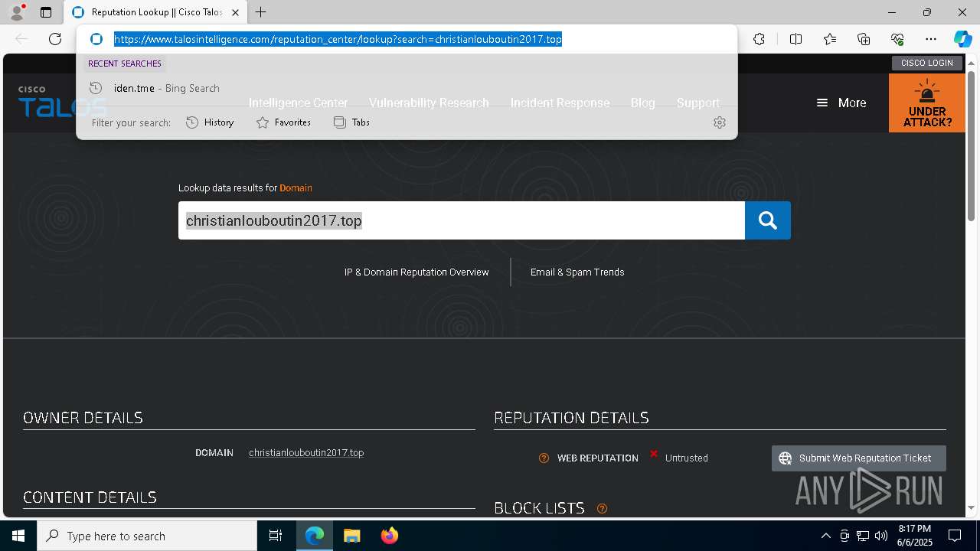980x551 pixels.
Task: Click the taskbar search box
Action: point(147,536)
